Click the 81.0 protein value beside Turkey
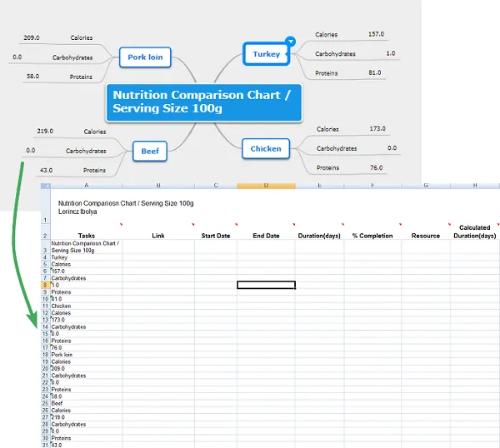The width and height of the screenshot is (500, 448). pos(375,72)
